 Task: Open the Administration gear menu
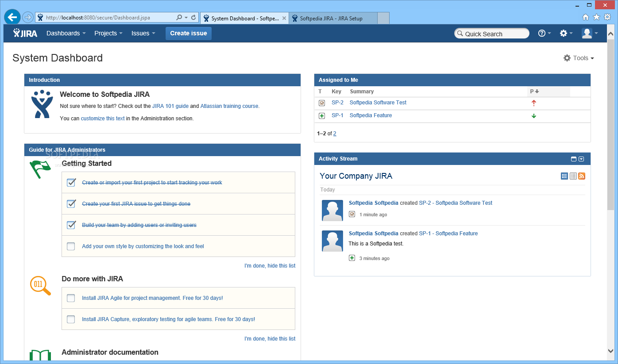pos(566,33)
